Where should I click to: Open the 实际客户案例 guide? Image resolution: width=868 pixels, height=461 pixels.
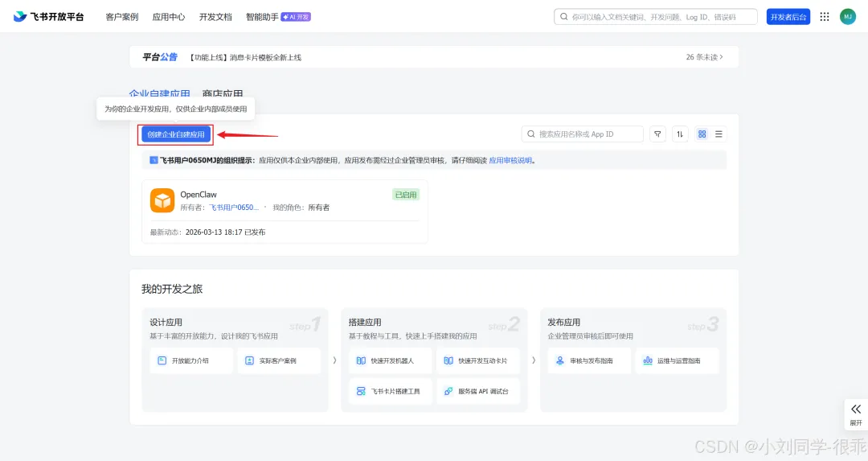(279, 360)
